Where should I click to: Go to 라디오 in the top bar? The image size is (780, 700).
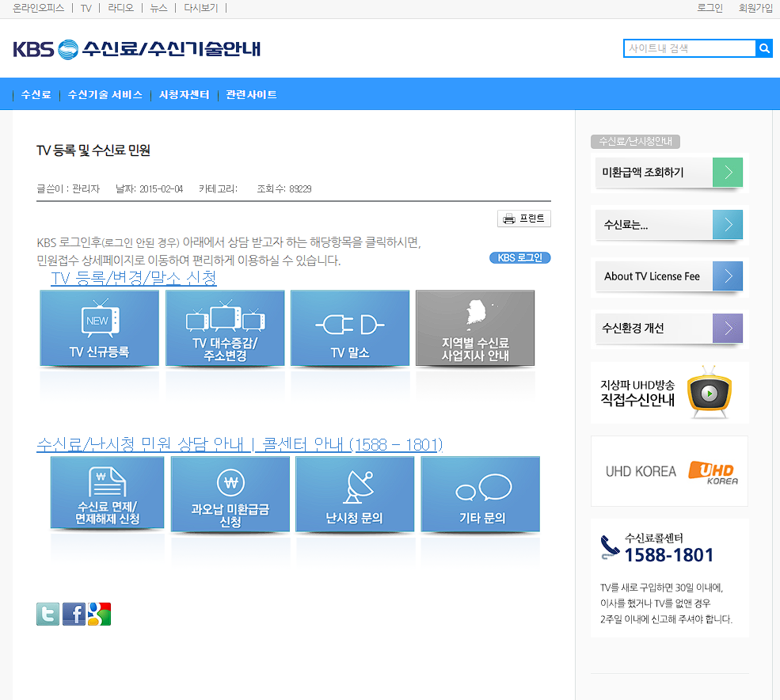[x=121, y=8]
